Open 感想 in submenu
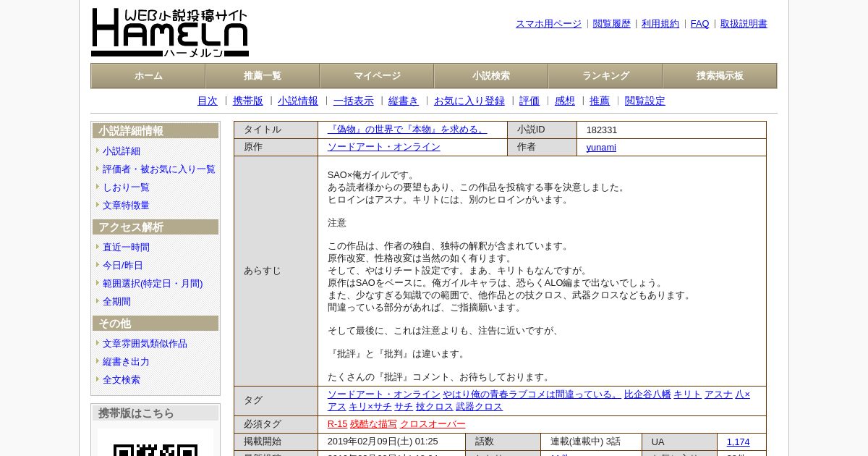868x456 pixels. pos(565,101)
